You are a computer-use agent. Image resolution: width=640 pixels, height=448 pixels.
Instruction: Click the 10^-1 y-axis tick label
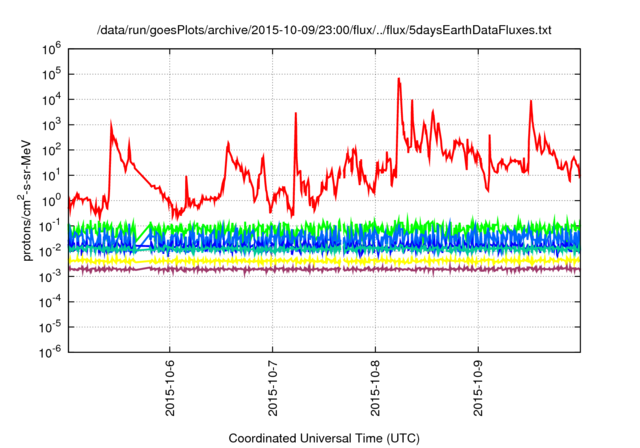pyautogui.click(x=50, y=226)
